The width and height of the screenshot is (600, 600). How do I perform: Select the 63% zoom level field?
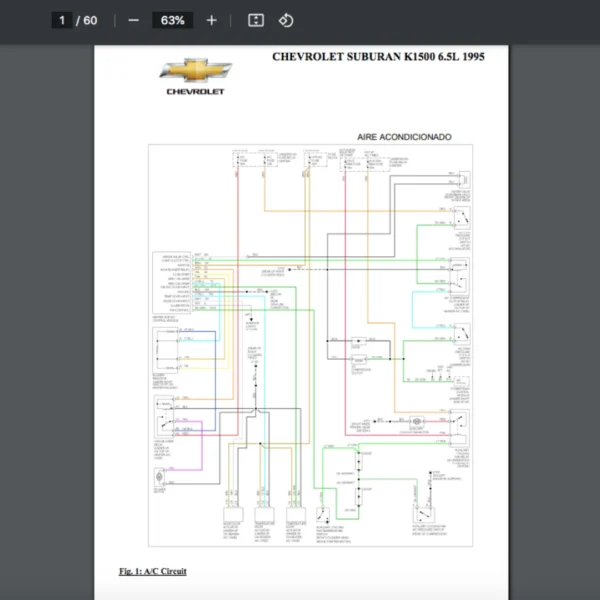coord(172,20)
